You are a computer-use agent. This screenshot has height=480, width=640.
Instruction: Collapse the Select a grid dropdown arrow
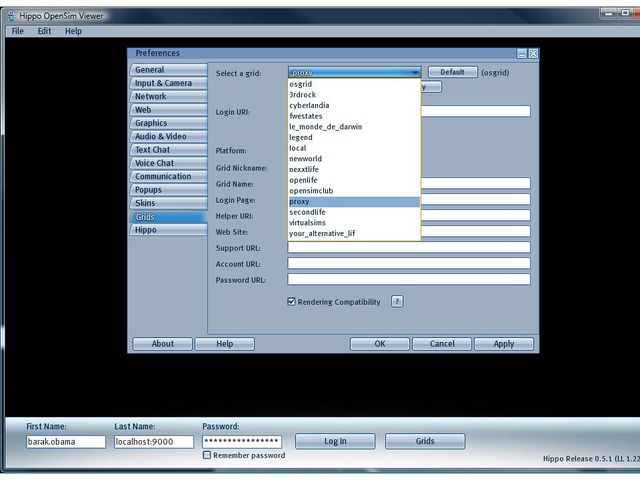point(413,72)
